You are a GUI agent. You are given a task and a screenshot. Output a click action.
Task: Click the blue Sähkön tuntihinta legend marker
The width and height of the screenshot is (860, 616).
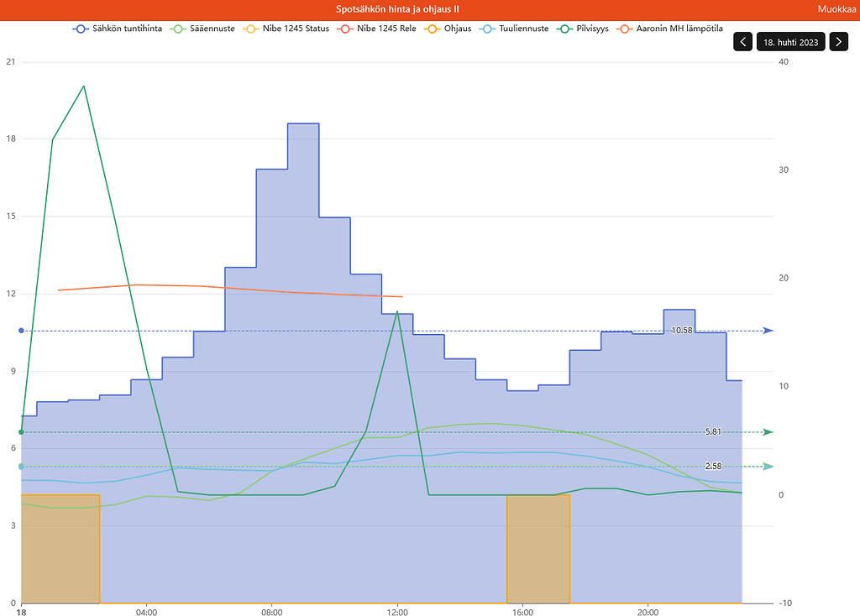pyautogui.click(x=80, y=28)
